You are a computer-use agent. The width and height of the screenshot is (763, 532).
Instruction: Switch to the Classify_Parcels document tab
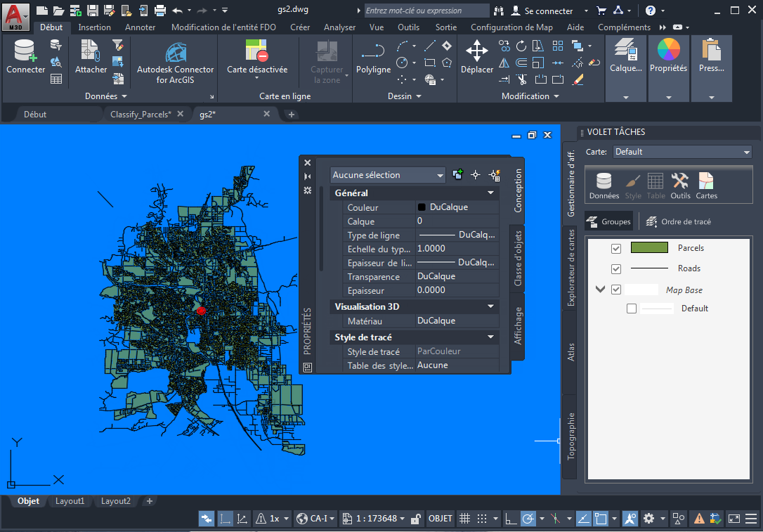point(141,114)
